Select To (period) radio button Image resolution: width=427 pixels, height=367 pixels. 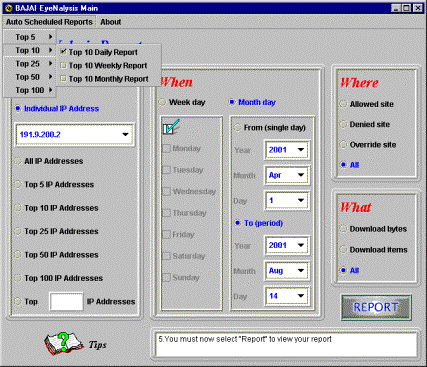coord(237,223)
